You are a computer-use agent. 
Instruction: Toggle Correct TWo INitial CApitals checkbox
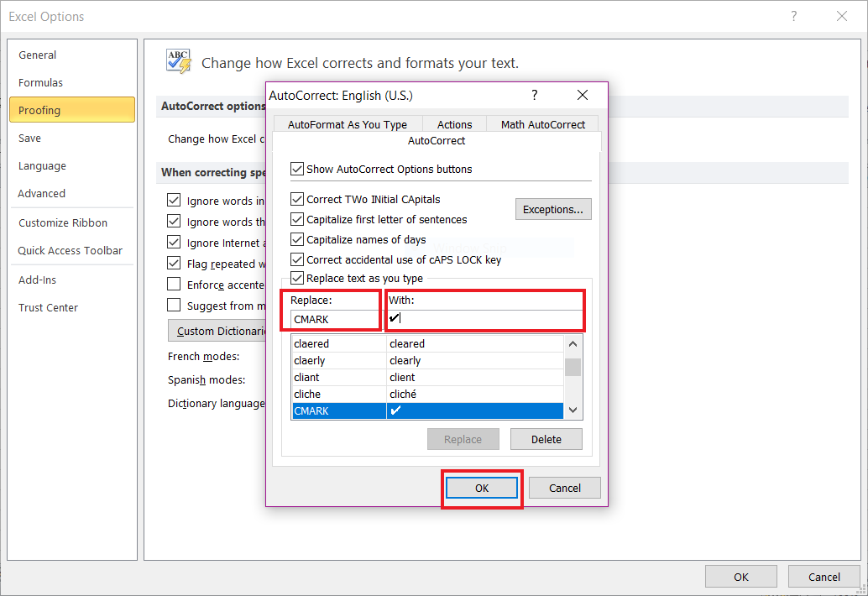pos(297,199)
